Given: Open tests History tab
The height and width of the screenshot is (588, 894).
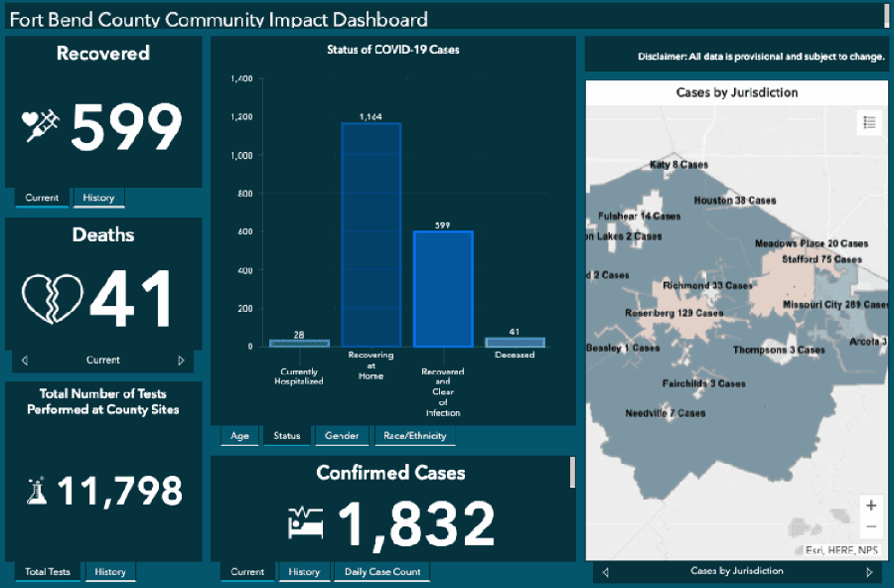Looking at the screenshot, I should [x=110, y=571].
